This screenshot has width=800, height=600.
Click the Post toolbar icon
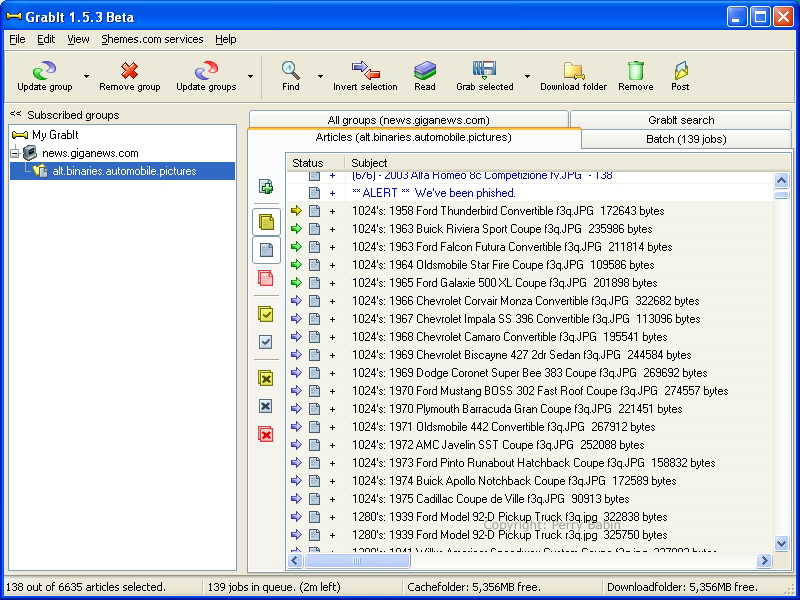(x=680, y=70)
